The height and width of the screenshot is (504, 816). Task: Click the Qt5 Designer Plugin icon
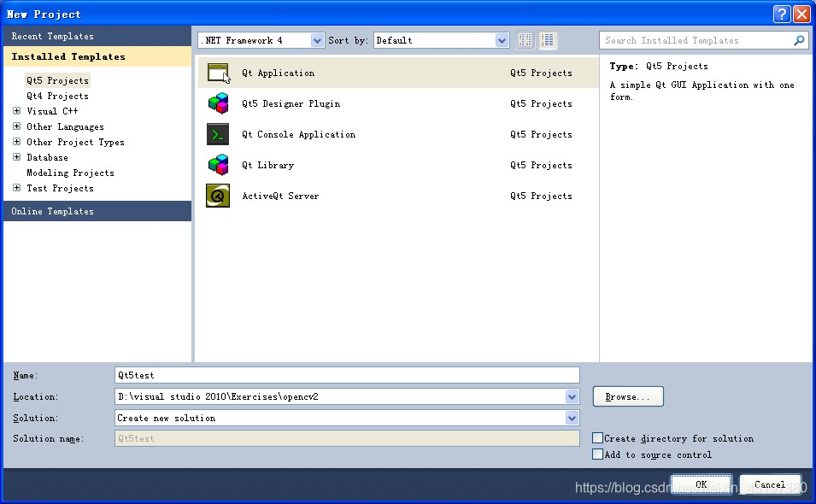[x=216, y=103]
